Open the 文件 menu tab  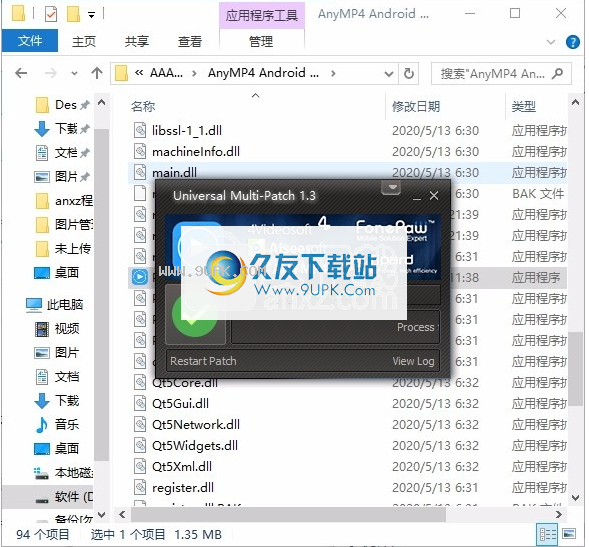30,41
